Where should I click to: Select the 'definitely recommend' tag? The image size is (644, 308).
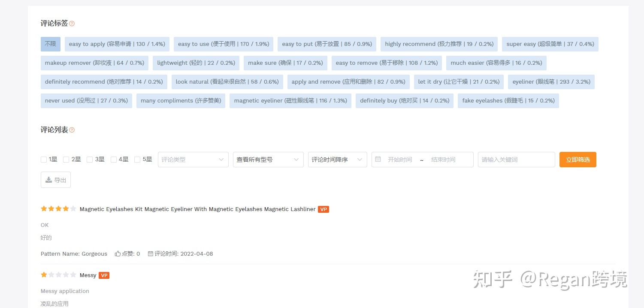(x=104, y=82)
